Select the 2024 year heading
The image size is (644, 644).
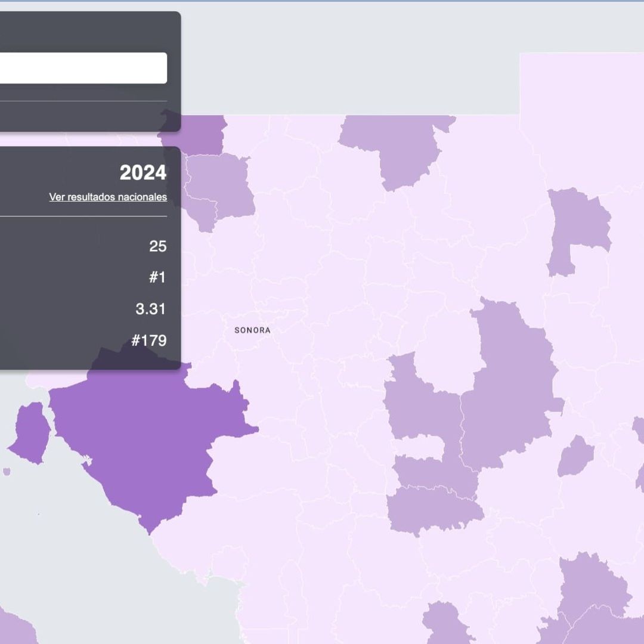pyautogui.click(x=143, y=172)
